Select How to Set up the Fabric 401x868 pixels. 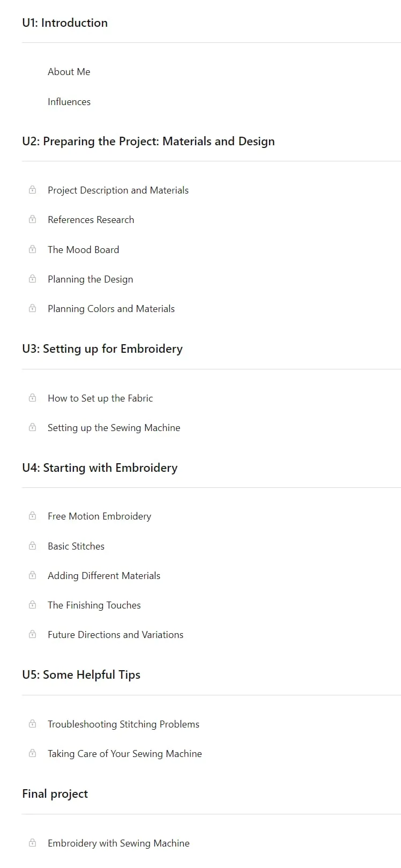[100, 398]
